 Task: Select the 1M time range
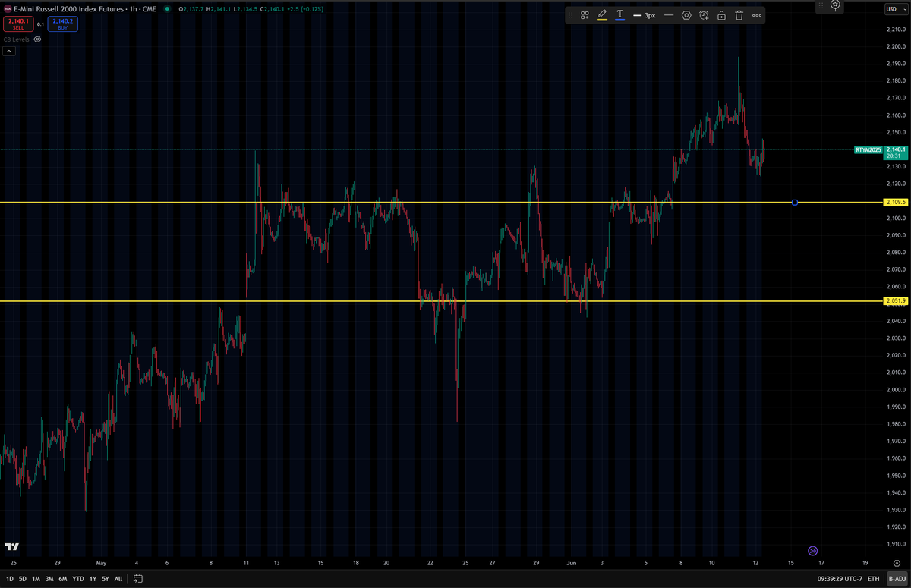[36, 578]
